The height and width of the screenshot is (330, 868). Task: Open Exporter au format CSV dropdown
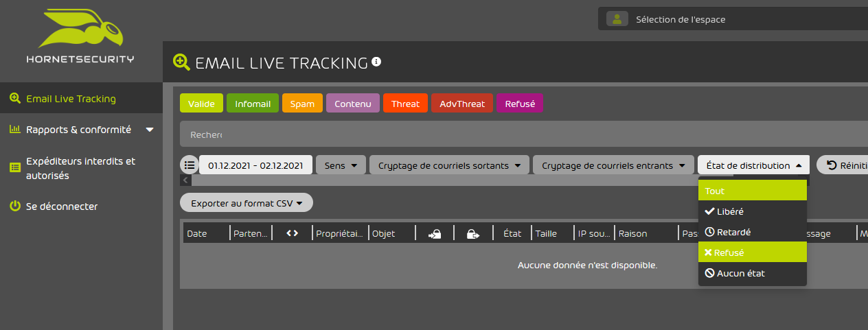(247, 203)
